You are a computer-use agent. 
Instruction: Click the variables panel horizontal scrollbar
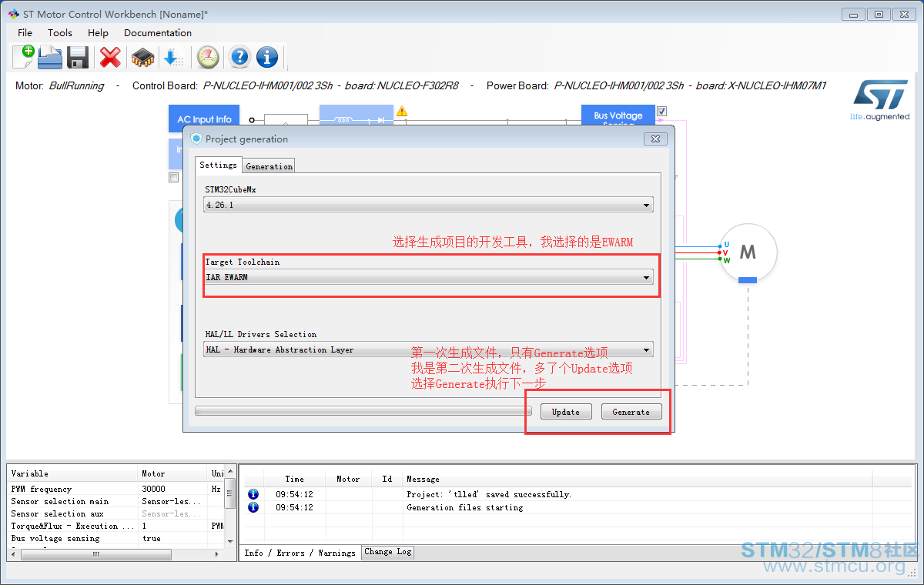click(95, 553)
